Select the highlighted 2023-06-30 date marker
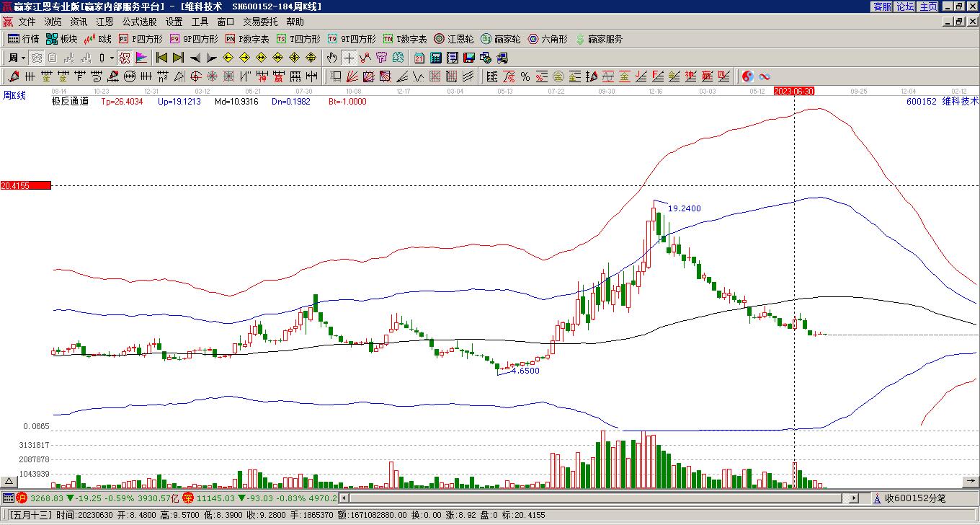This screenshot has height=525, width=980. (x=794, y=92)
